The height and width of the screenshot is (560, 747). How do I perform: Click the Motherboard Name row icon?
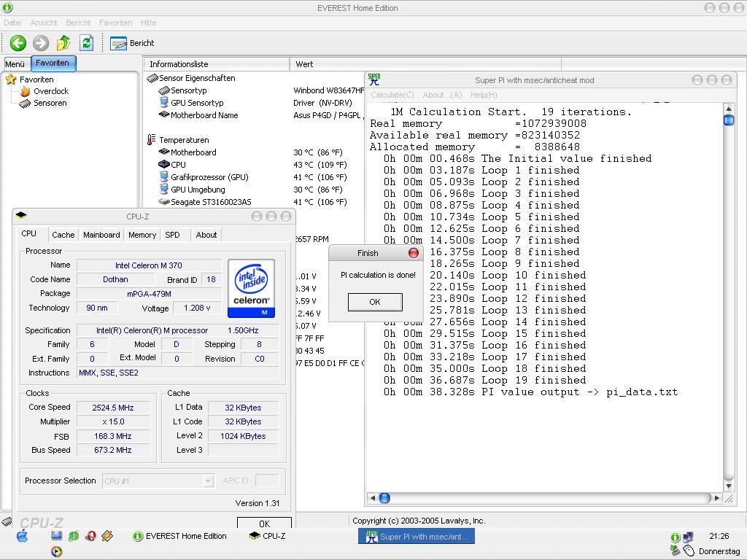(x=164, y=114)
